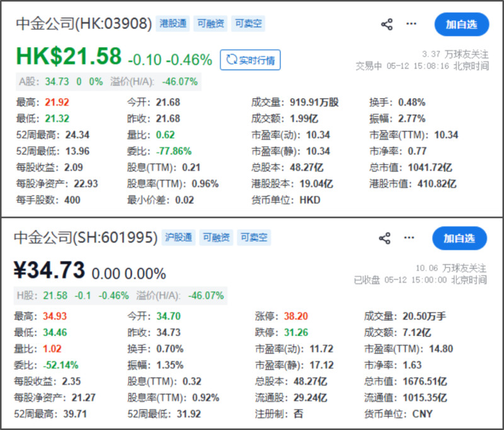
Task: Click 委比 value -52.14%
Action: [x=60, y=365]
